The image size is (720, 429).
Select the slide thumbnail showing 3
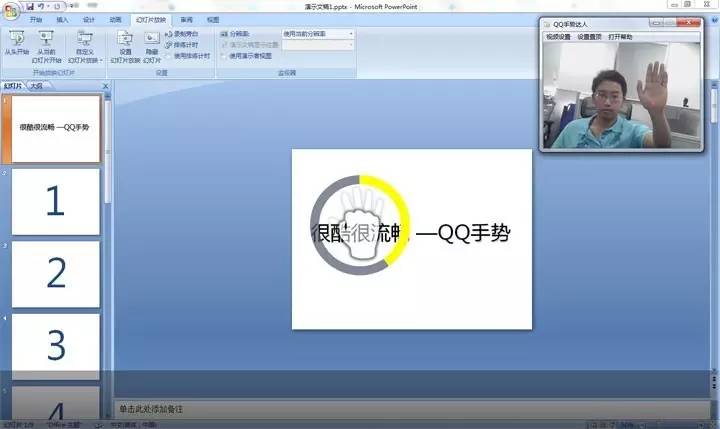point(55,347)
